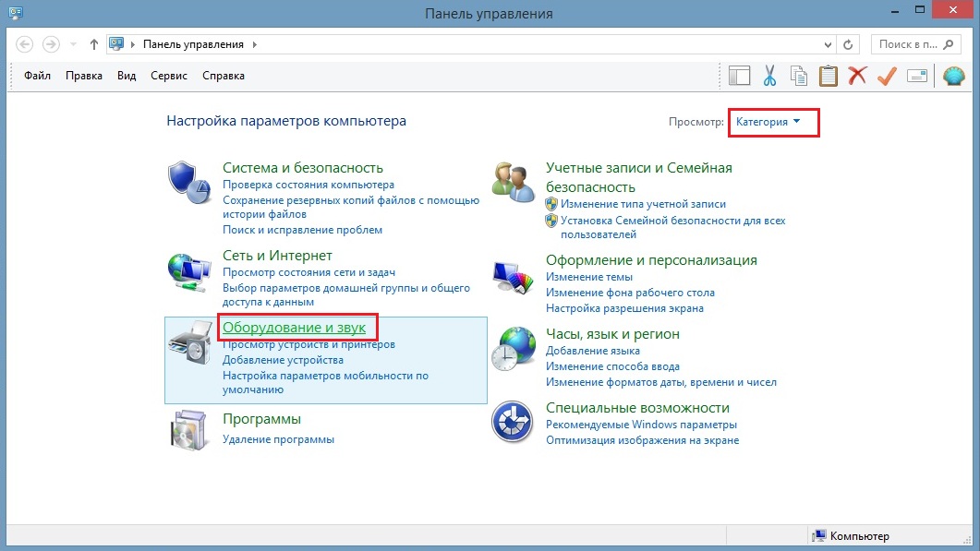Viewport: 980px width, 551px height.
Task: Click the orange checkmark Properties icon
Action: [887, 76]
